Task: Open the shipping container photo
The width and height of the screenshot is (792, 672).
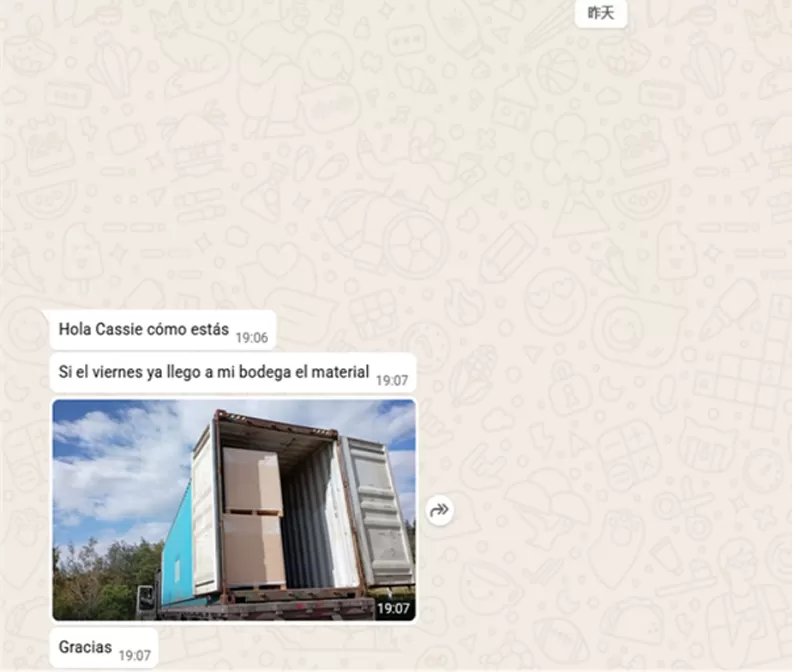Action: (234, 510)
